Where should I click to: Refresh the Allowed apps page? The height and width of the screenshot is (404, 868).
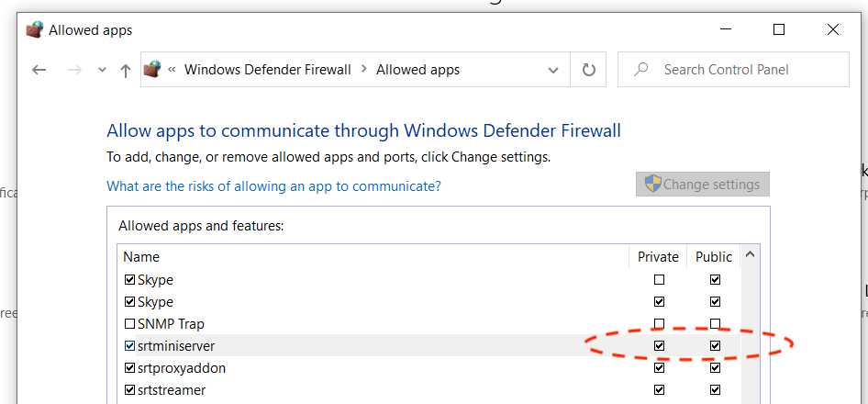point(588,70)
